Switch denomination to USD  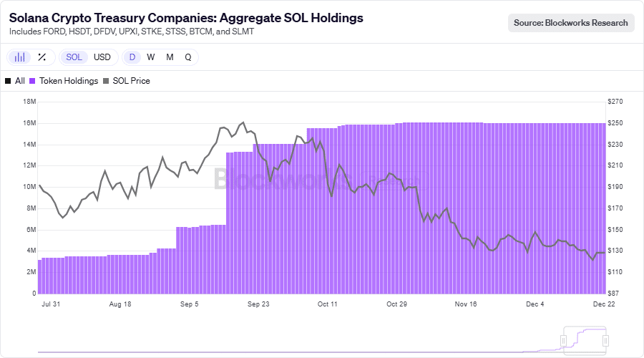tap(102, 57)
